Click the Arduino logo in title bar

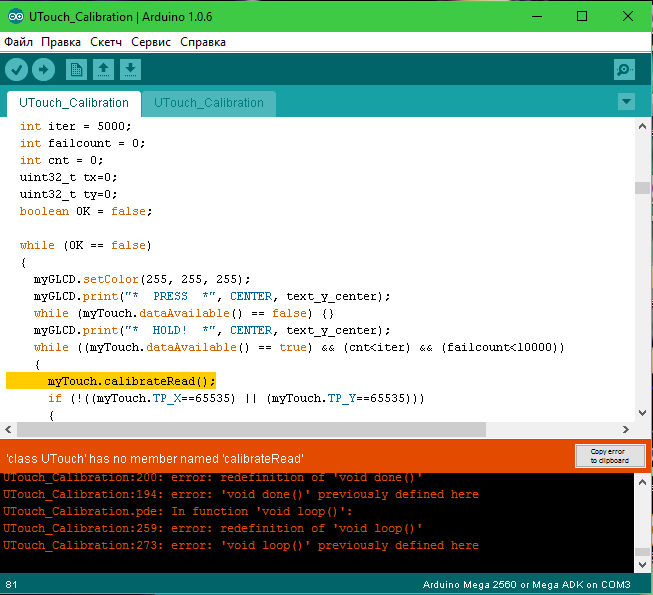[x=13, y=16]
